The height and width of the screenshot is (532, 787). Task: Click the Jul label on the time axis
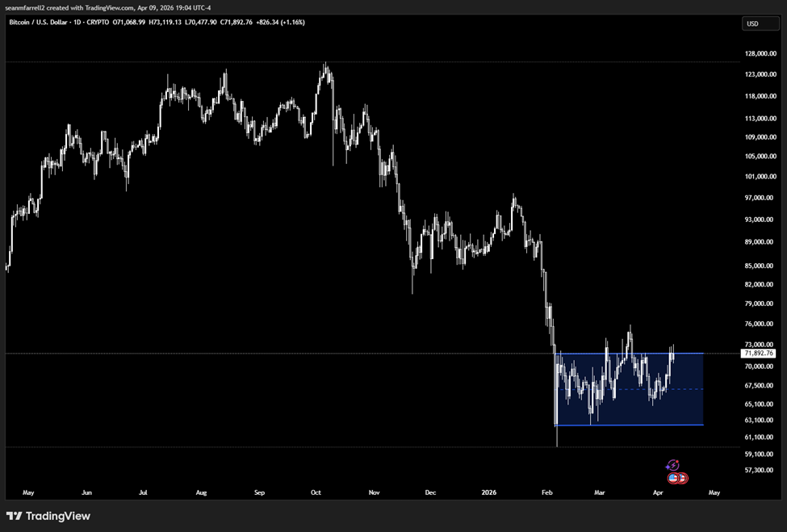143,492
